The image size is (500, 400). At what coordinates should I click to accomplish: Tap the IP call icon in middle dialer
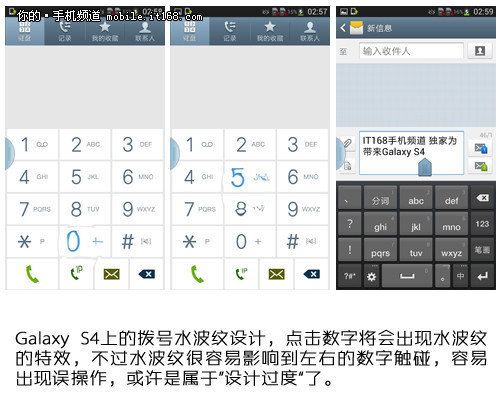[242, 274]
